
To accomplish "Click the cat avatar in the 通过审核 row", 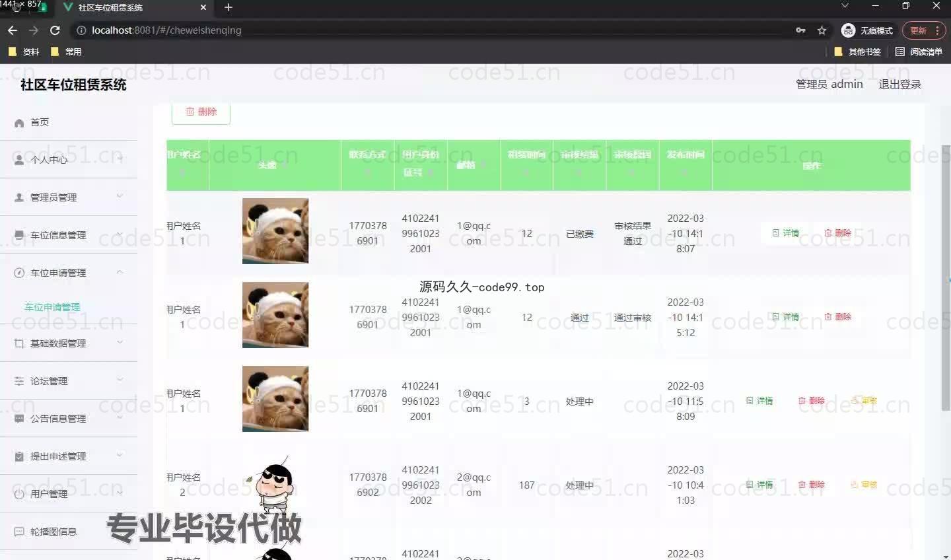I will pos(275,315).
